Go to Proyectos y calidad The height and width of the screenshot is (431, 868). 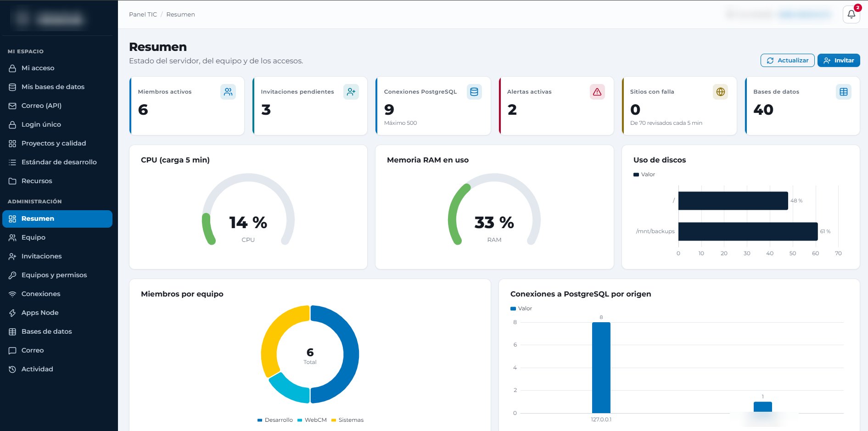point(57,143)
